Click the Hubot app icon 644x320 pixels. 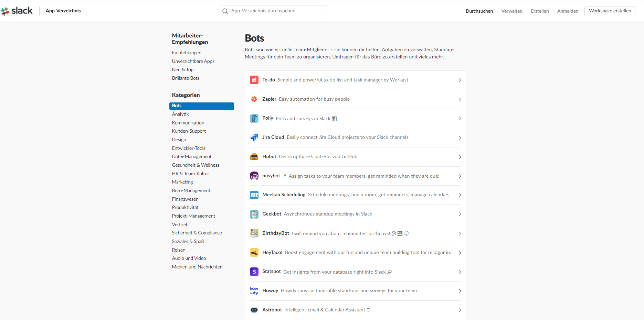[254, 157]
